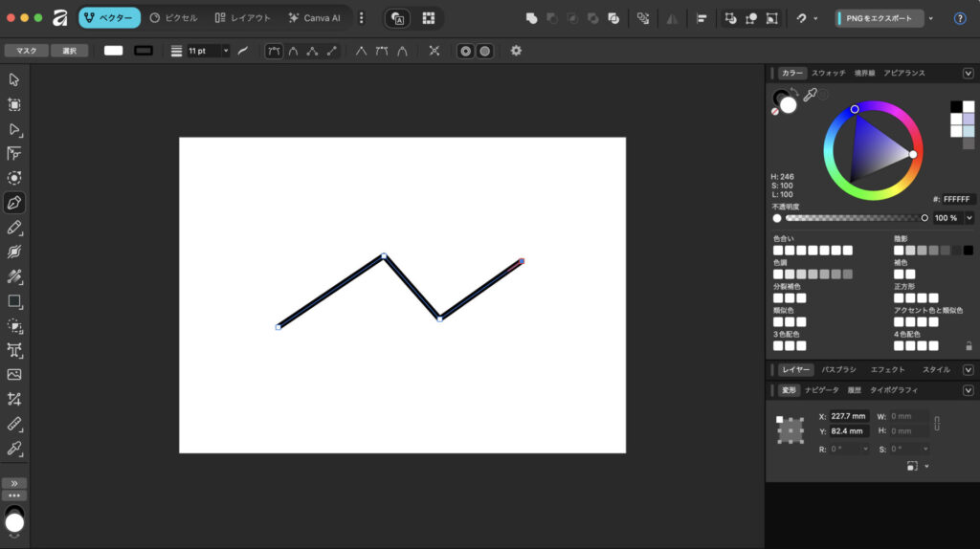Click the PNGをエクスポート button
The image size is (980, 549).
(879, 18)
